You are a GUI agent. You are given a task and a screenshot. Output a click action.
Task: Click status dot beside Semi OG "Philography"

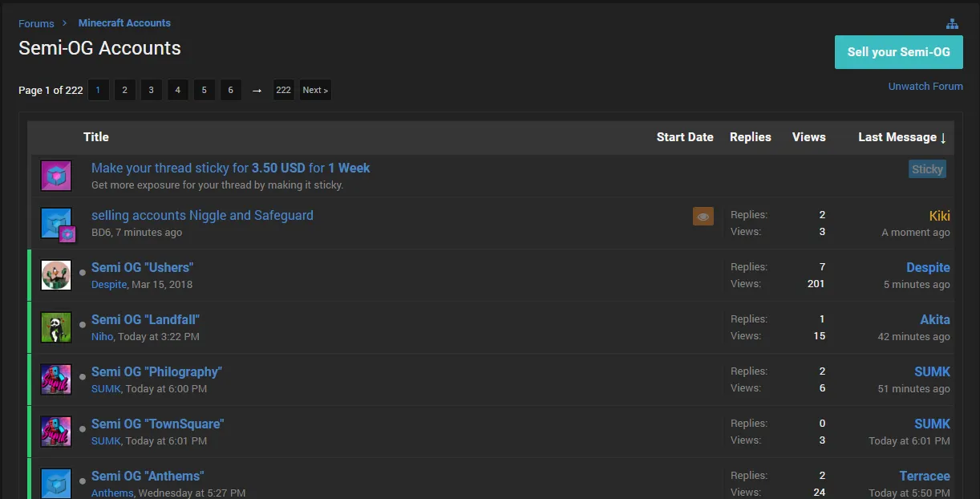click(x=83, y=377)
